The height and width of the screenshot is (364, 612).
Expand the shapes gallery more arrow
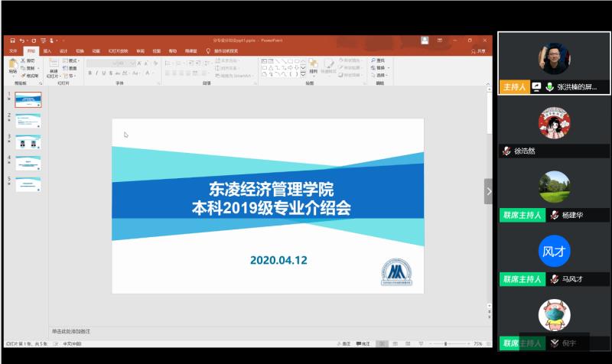pyautogui.click(x=303, y=76)
